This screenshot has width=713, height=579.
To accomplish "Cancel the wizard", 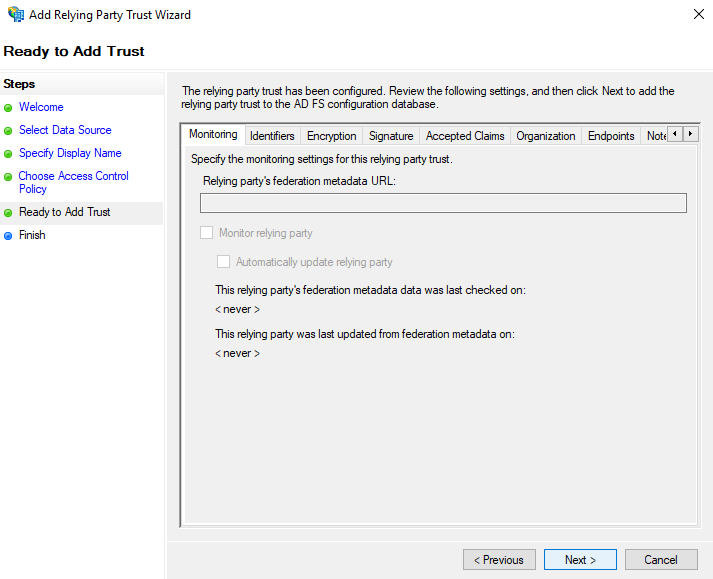I will [x=661, y=559].
